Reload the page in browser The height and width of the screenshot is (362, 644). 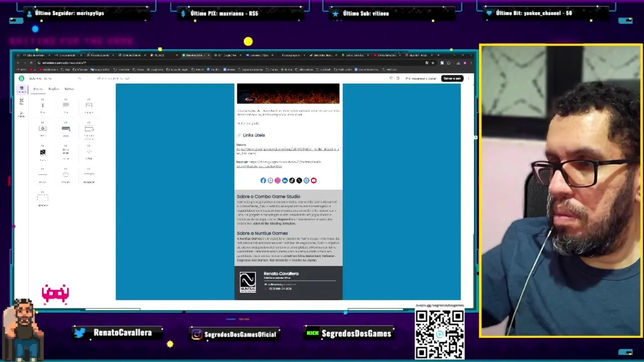point(31,63)
